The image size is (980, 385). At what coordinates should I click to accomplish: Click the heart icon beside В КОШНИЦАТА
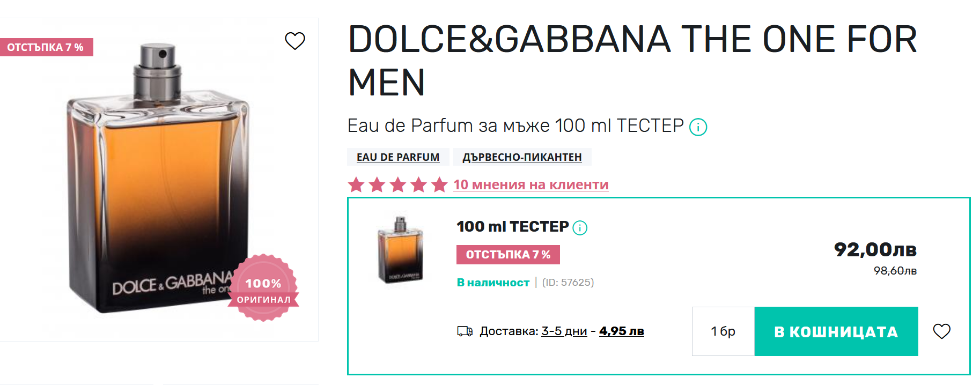[x=941, y=331]
